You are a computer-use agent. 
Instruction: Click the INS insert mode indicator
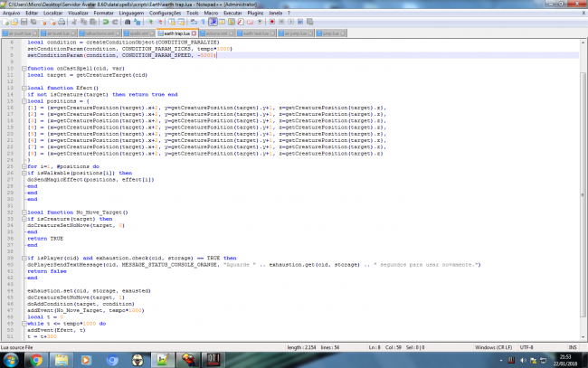573,347
